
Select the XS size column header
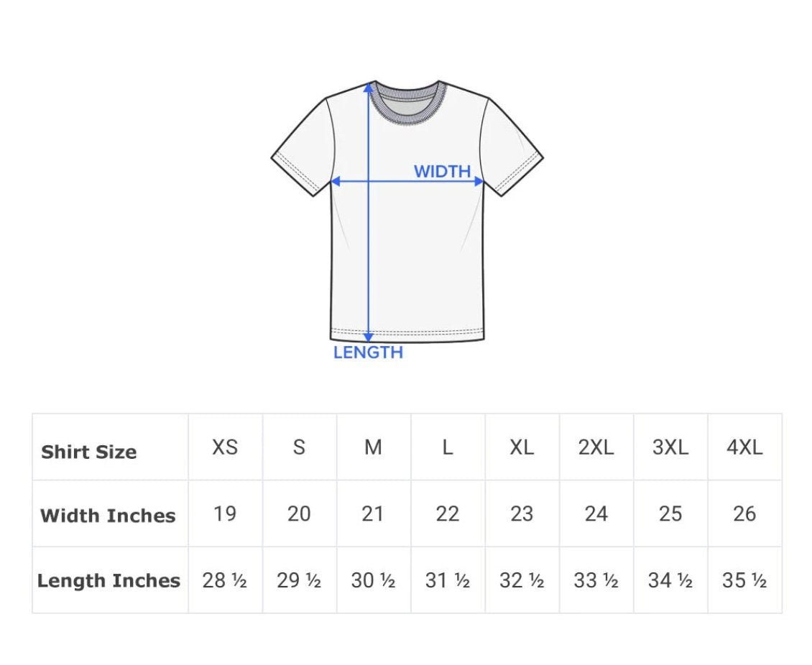click(225, 447)
